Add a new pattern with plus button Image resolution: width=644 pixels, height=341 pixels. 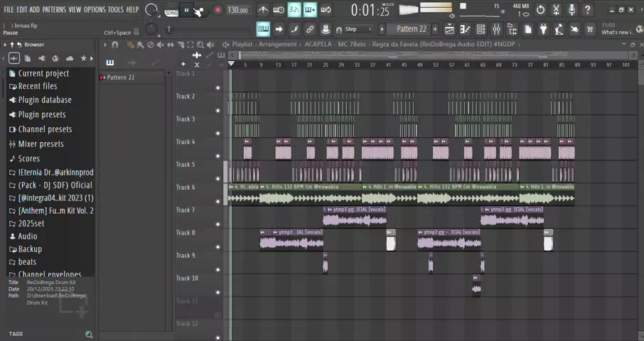tap(435, 29)
